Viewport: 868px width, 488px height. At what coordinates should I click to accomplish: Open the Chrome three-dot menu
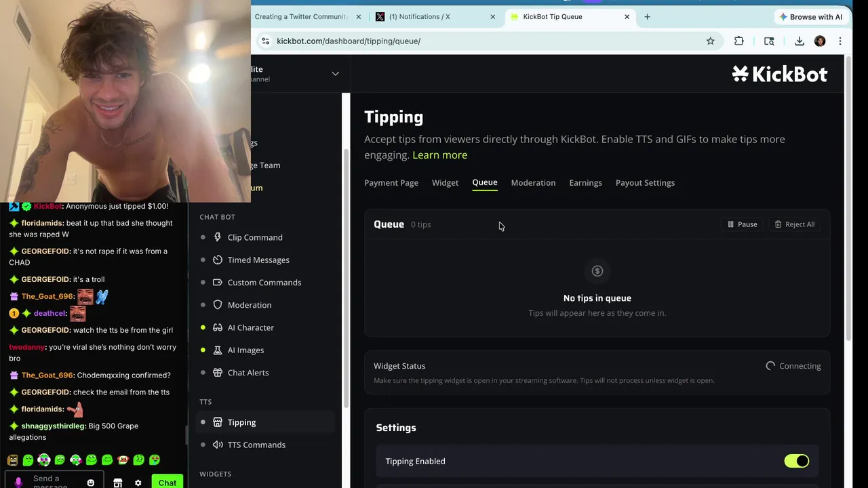(x=840, y=41)
